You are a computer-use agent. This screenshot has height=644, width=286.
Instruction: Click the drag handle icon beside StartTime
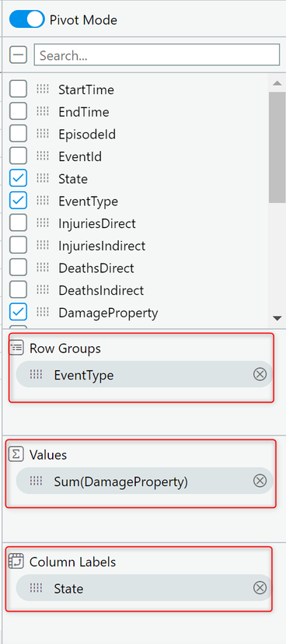click(x=42, y=89)
